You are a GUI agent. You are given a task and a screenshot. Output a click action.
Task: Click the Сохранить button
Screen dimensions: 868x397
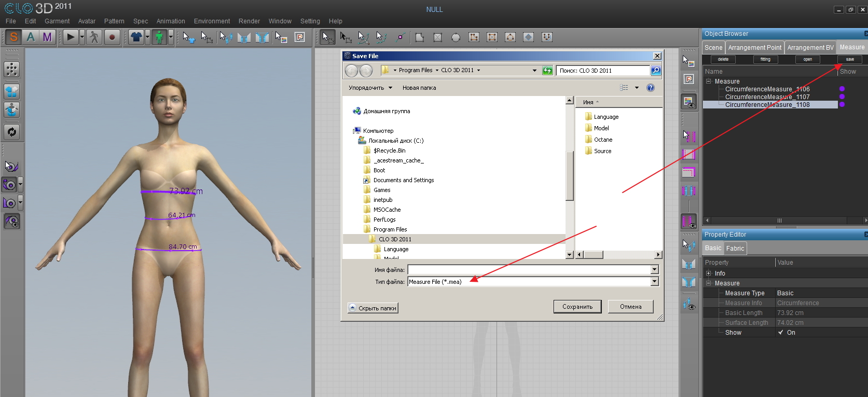pos(577,307)
